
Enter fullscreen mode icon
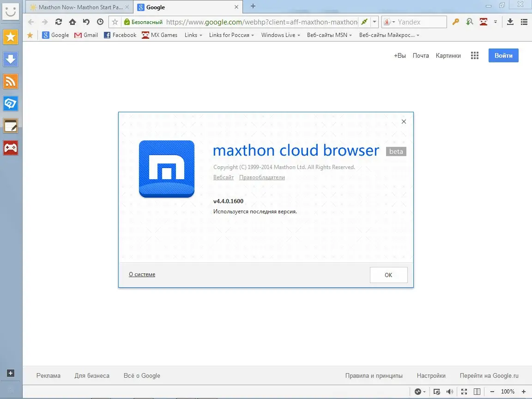(464, 392)
